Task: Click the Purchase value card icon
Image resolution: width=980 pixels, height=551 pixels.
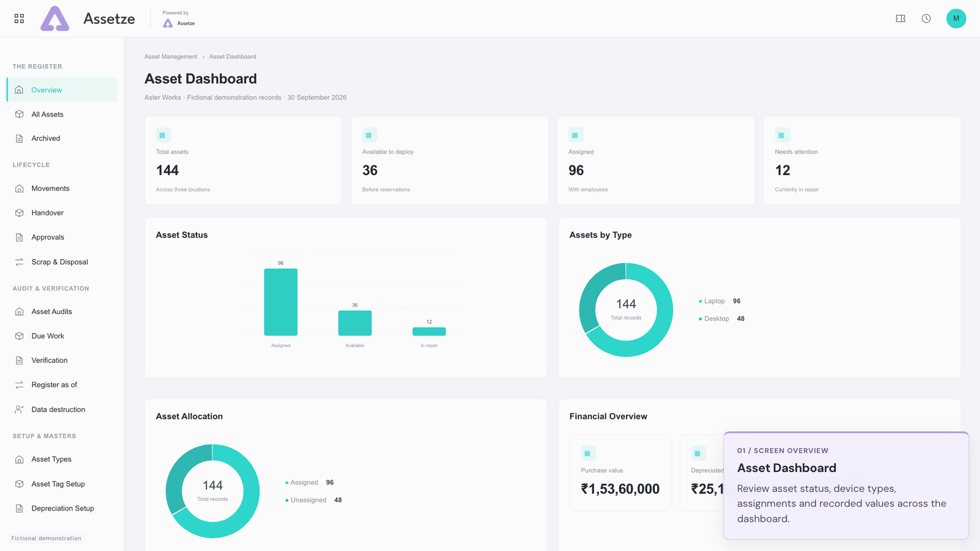Action: click(x=588, y=453)
